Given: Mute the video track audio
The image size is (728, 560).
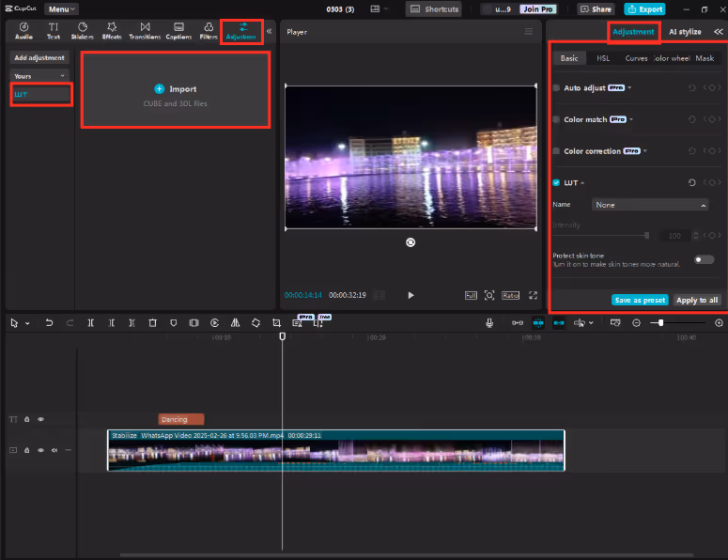Looking at the screenshot, I should tap(54, 450).
